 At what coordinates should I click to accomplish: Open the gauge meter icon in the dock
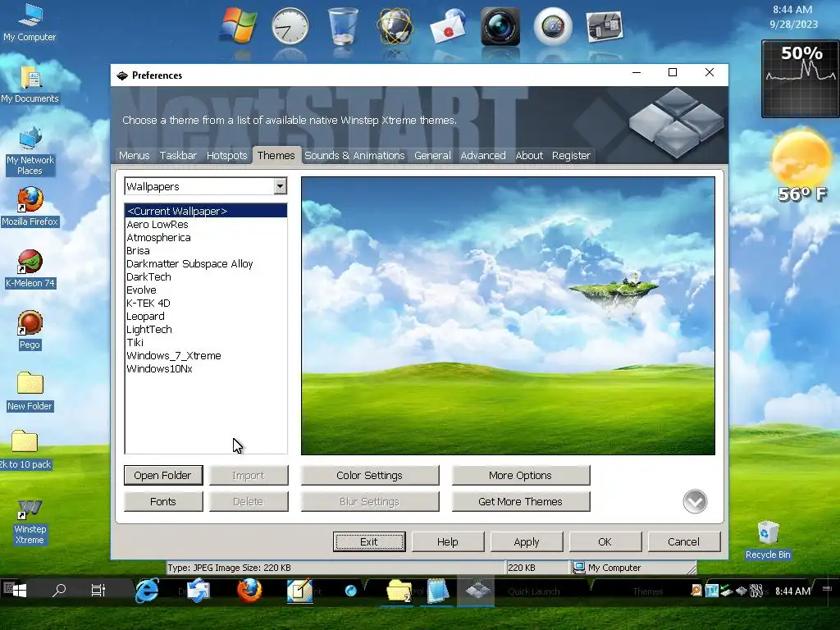(553, 26)
